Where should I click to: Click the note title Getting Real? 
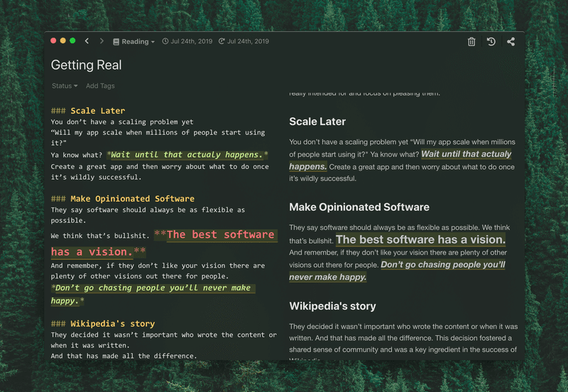(x=86, y=65)
